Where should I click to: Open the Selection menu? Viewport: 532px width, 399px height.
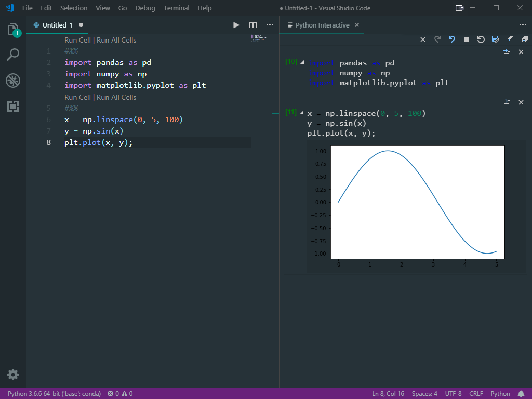(x=74, y=8)
